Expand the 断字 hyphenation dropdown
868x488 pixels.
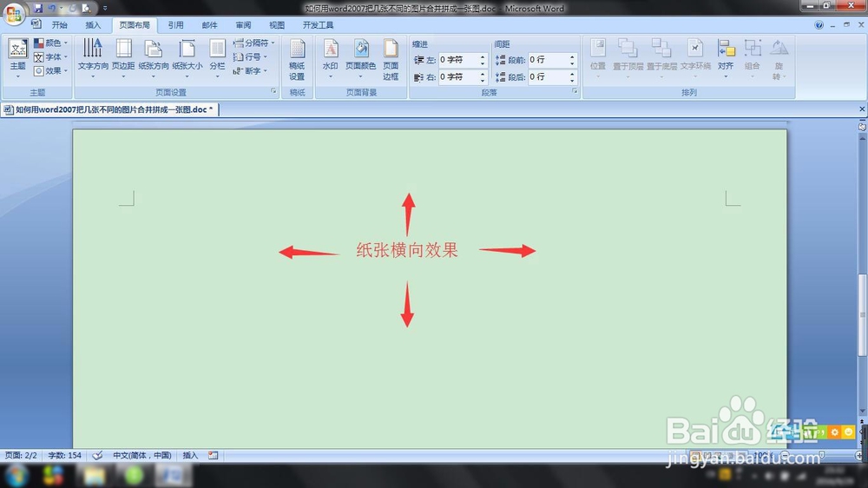(250, 71)
